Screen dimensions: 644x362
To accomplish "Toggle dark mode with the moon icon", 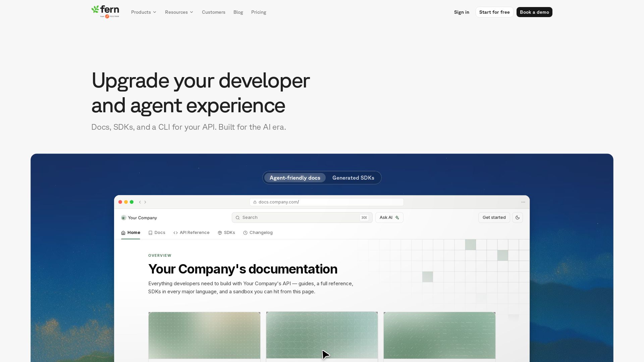I will [518, 218].
